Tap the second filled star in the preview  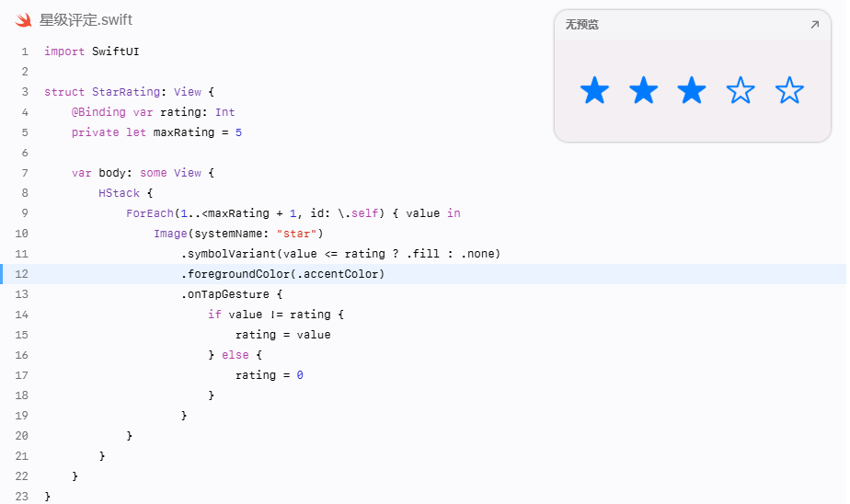pos(643,90)
